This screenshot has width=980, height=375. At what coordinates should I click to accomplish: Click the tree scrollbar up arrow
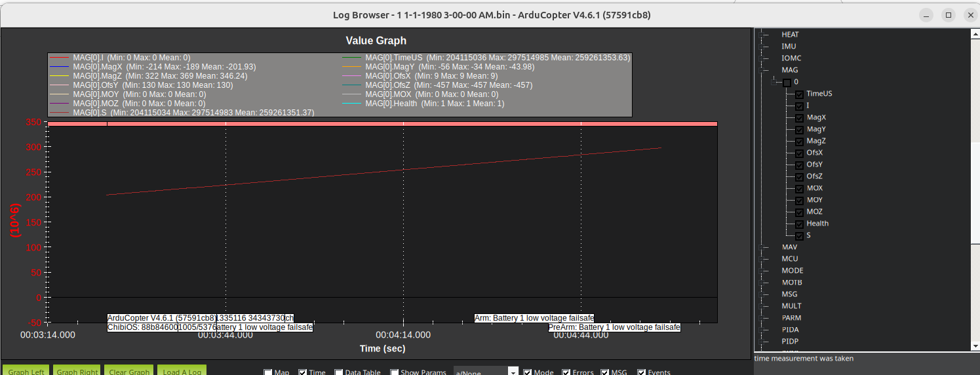pyautogui.click(x=974, y=33)
